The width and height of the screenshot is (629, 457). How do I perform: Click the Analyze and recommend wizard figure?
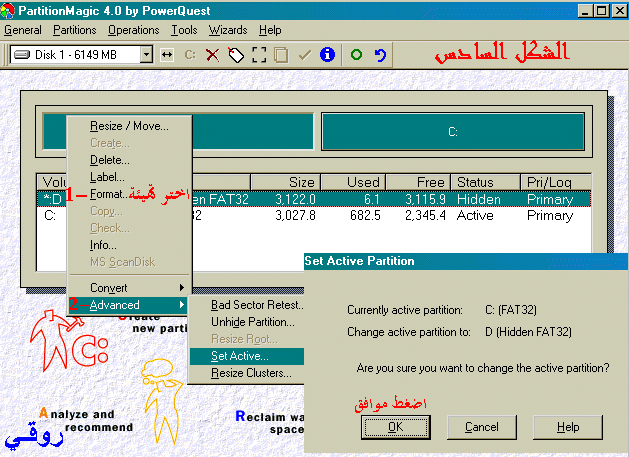tap(164, 401)
